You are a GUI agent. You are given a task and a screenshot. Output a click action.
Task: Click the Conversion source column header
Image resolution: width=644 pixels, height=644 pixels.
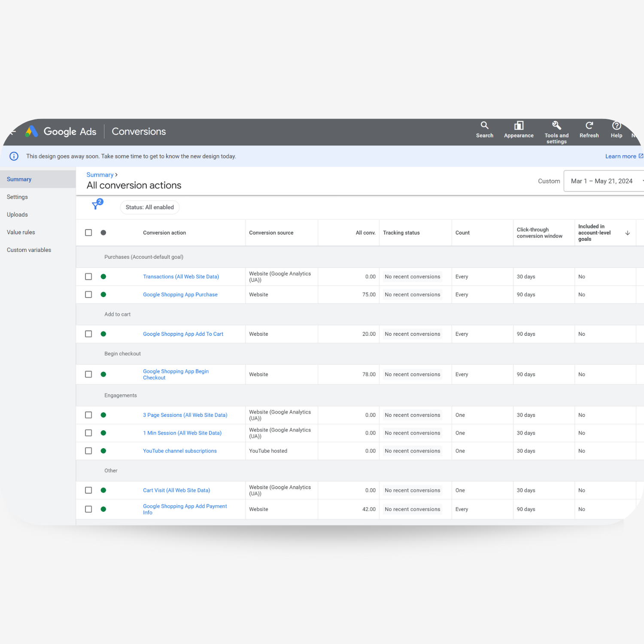click(x=271, y=233)
